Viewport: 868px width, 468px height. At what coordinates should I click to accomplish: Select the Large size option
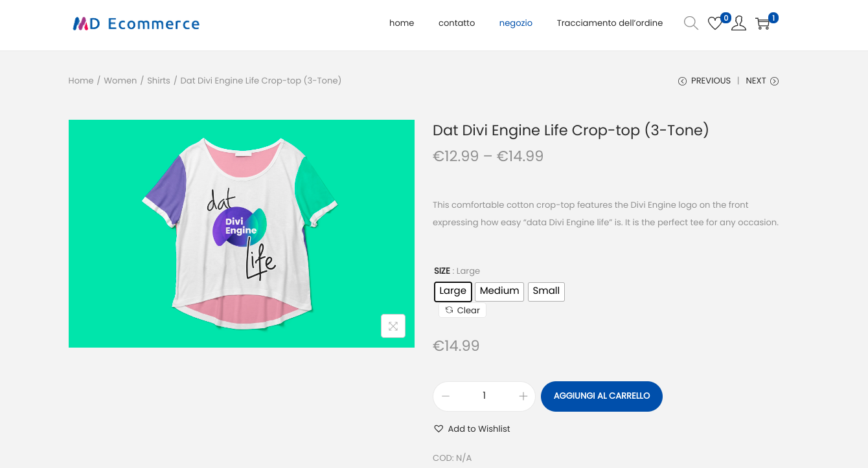[x=453, y=291]
